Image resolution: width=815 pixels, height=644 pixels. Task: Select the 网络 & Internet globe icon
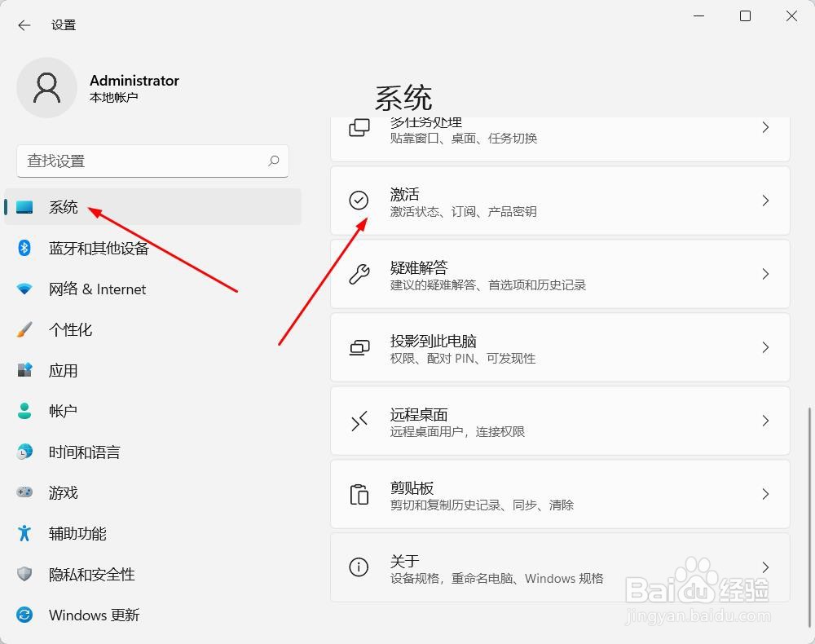pos(24,289)
